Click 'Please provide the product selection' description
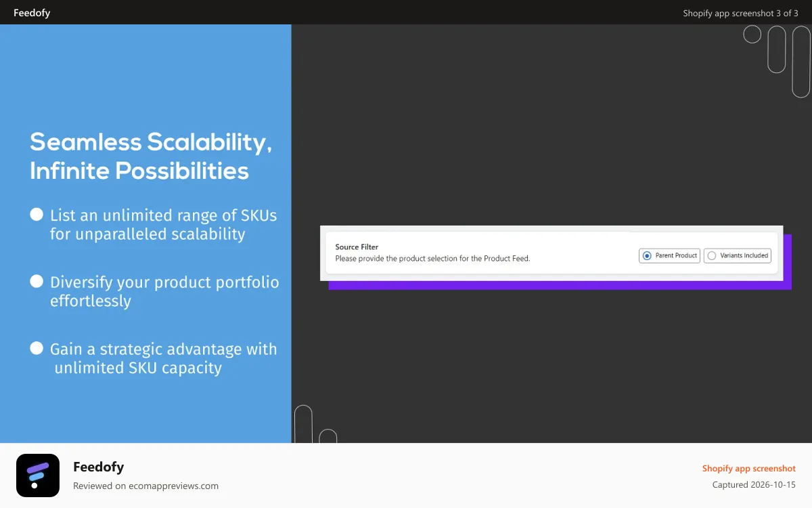Image resolution: width=812 pixels, height=508 pixels. (432, 258)
